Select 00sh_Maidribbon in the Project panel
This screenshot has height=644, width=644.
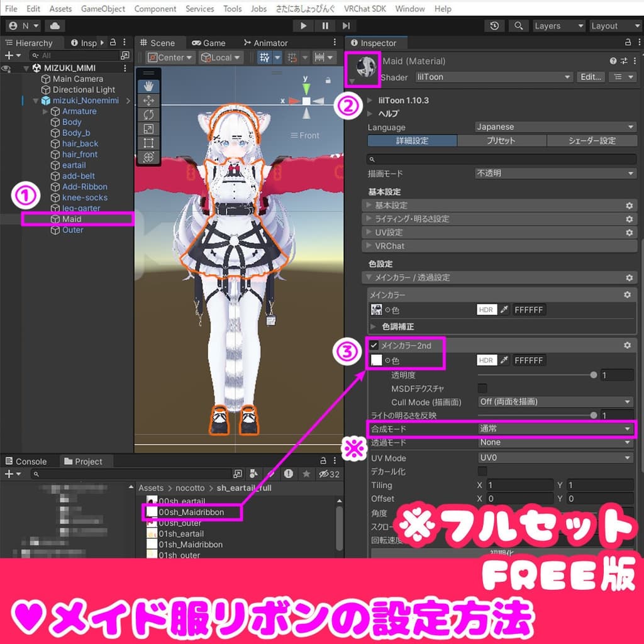[189, 513]
